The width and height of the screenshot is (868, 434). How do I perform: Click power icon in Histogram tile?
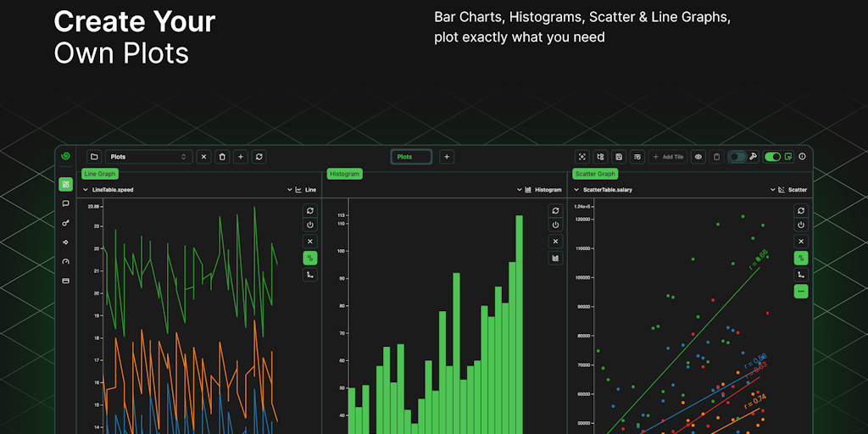(555, 225)
